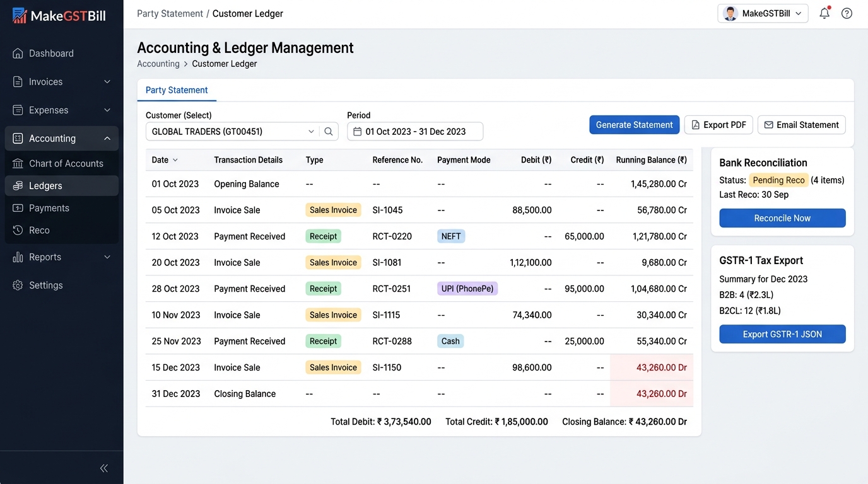868x484 pixels.
Task: Click Reconcile Now button
Action: click(782, 218)
